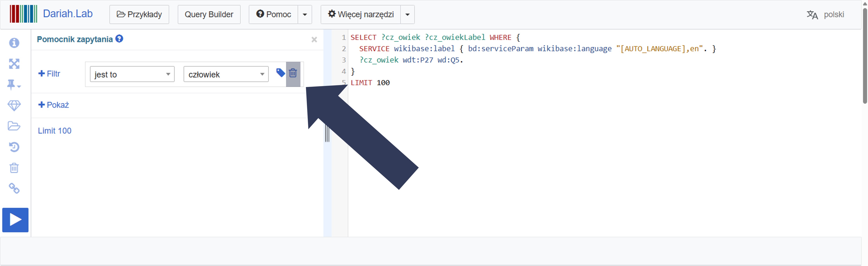This screenshot has height=266, width=868.
Task: Open the 'człowiek' value dropdown
Action: pyautogui.click(x=226, y=74)
